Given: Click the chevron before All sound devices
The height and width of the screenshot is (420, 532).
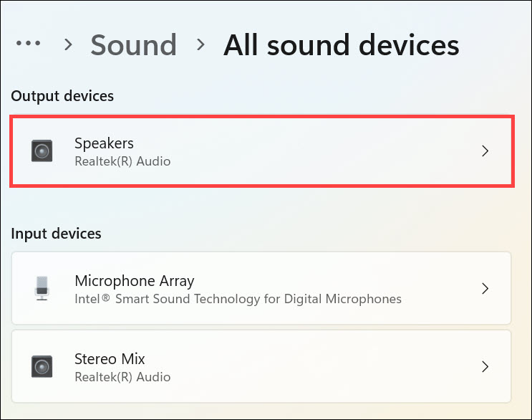Looking at the screenshot, I should tap(201, 45).
